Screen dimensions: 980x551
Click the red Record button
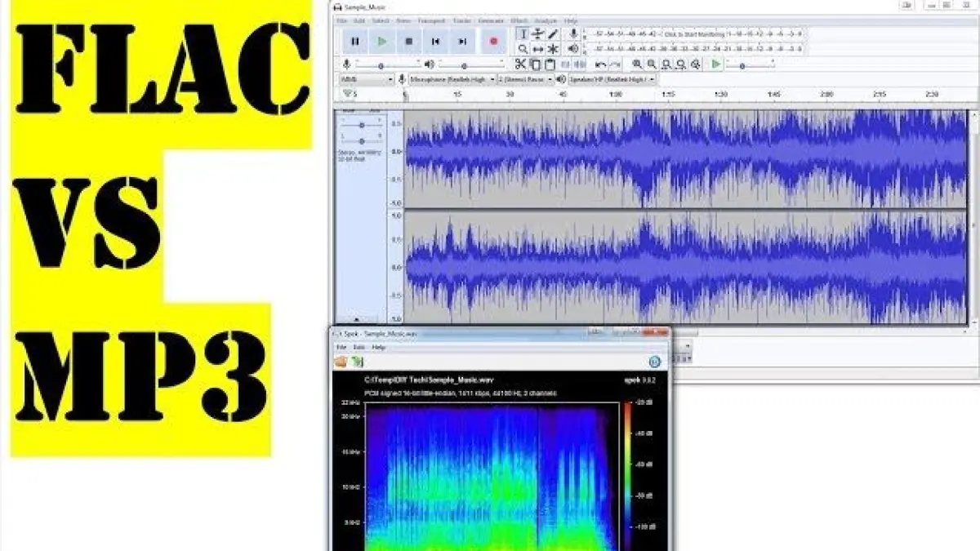click(492, 41)
